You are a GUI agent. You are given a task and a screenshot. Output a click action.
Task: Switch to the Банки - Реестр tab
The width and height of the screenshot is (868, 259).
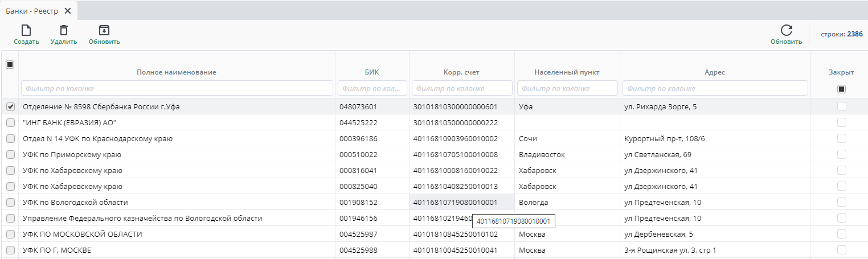(32, 11)
